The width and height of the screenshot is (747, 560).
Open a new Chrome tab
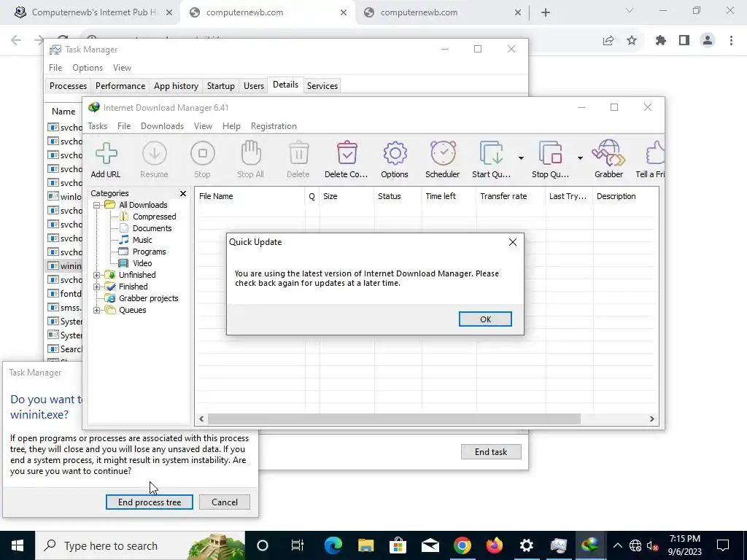[546, 12]
